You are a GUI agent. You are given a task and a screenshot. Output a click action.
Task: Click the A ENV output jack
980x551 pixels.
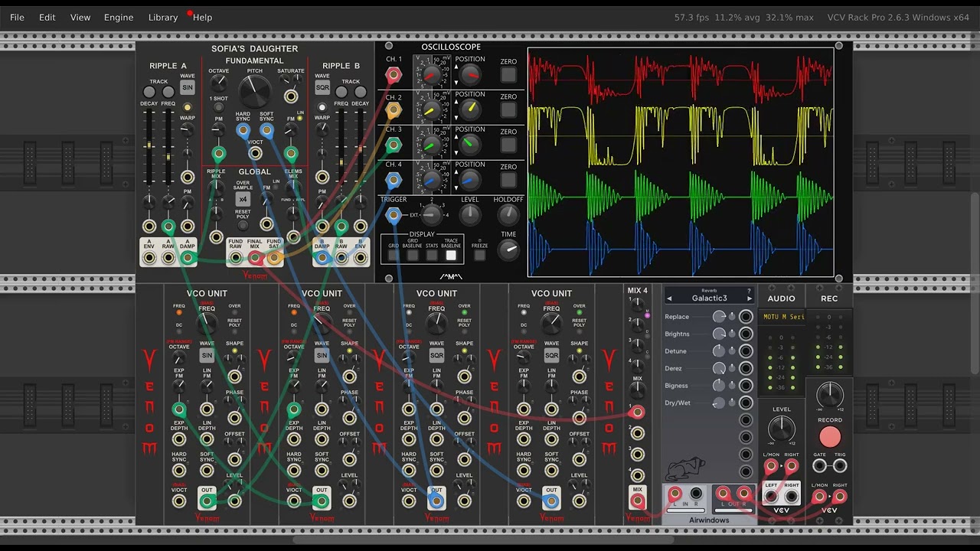(149, 257)
